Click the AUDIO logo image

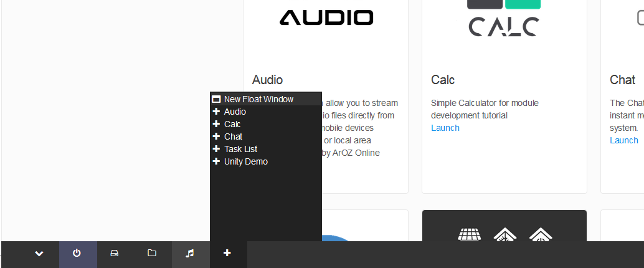pos(326,17)
